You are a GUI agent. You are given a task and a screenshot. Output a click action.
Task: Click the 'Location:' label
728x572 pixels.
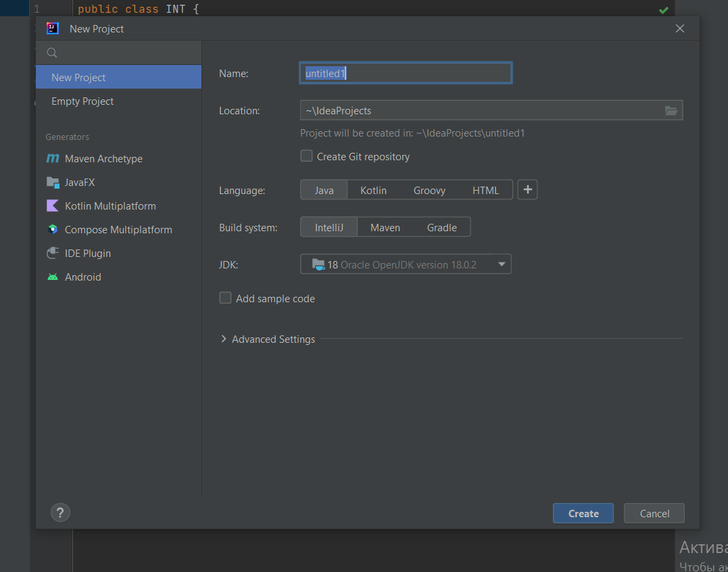(x=239, y=110)
